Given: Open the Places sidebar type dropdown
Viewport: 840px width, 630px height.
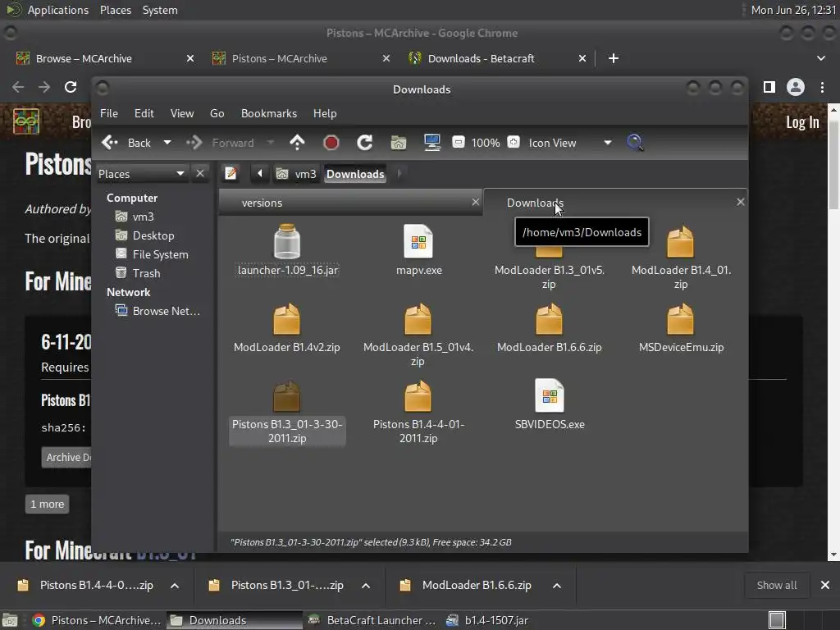Looking at the screenshot, I should [142, 174].
